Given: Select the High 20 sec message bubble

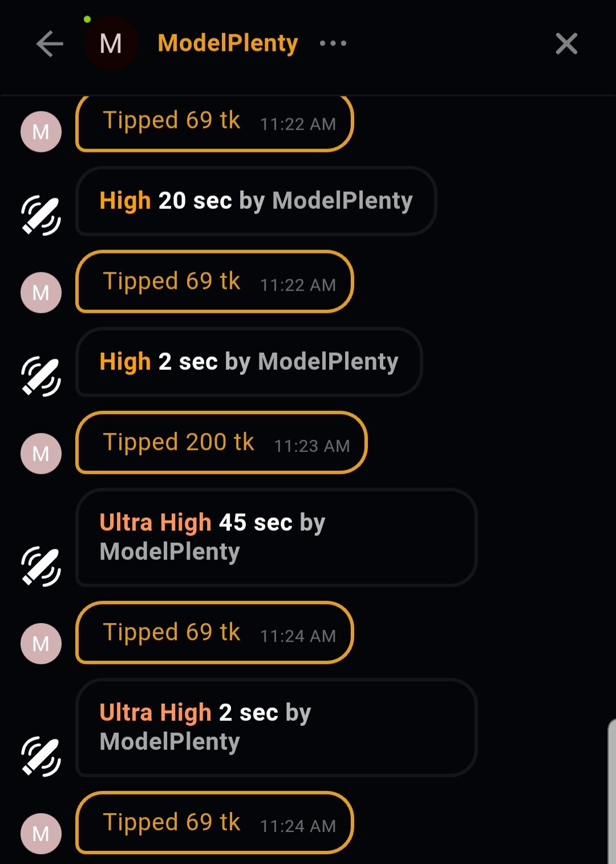Looking at the screenshot, I should coord(256,201).
